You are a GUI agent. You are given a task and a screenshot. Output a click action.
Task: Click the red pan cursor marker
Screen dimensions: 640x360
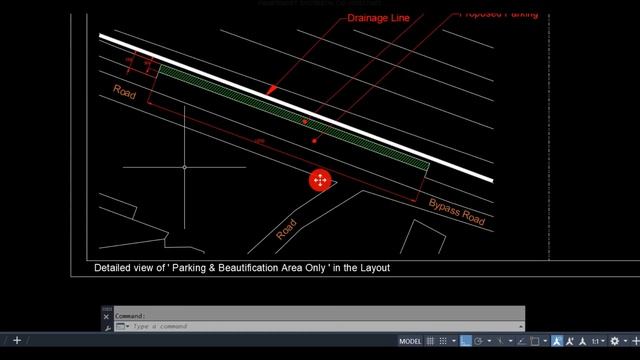click(320, 180)
